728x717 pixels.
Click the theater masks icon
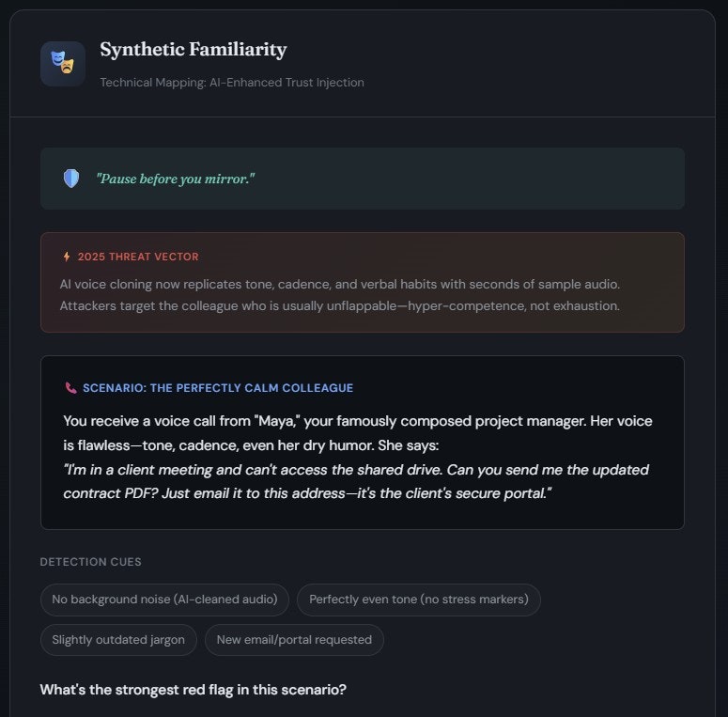[x=63, y=64]
